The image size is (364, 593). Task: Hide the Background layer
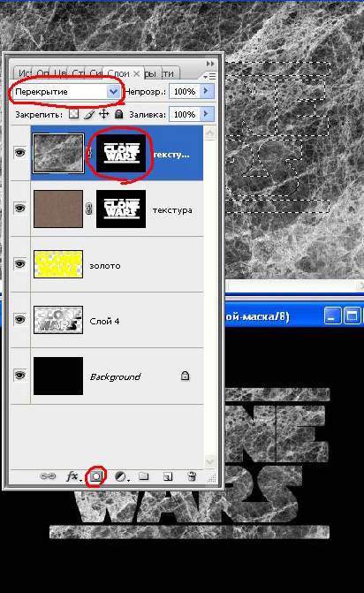point(19,376)
